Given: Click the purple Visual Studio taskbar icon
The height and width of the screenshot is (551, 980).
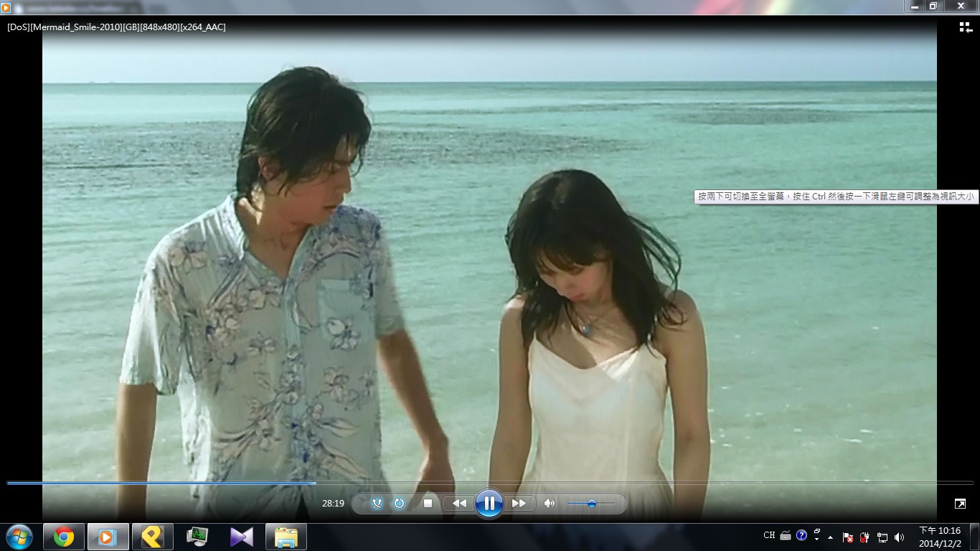Looking at the screenshot, I should pyautogui.click(x=242, y=537).
